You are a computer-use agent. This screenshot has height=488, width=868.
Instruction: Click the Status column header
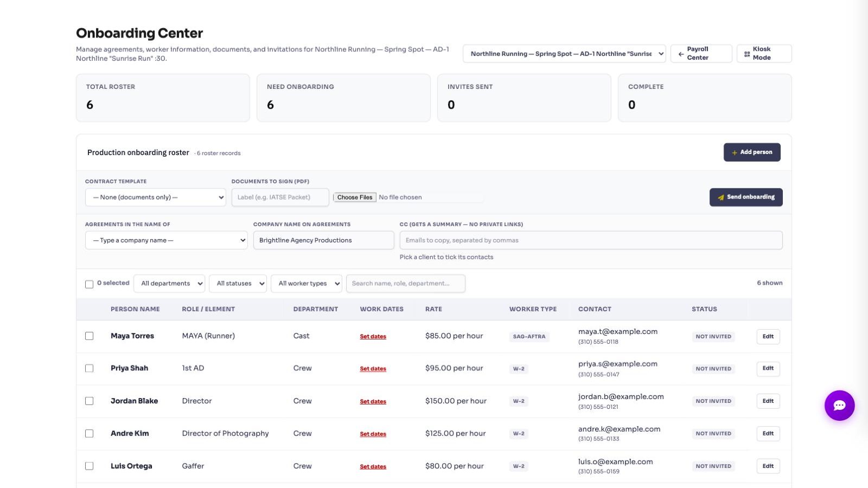704,309
